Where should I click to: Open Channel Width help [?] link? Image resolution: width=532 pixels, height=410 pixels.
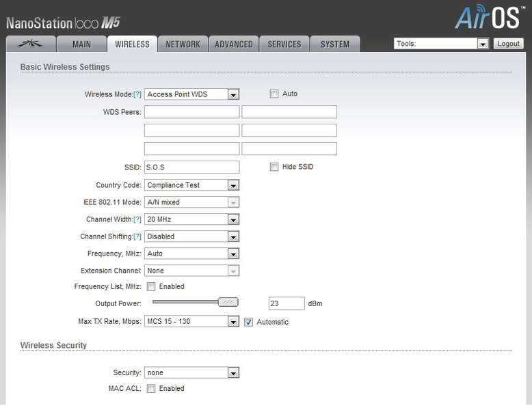(137, 219)
